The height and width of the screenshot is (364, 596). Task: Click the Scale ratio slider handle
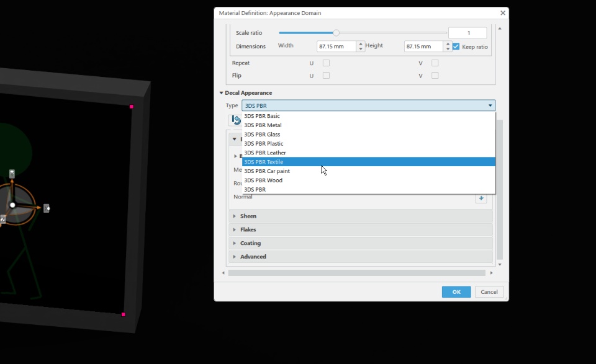pyautogui.click(x=336, y=33)
